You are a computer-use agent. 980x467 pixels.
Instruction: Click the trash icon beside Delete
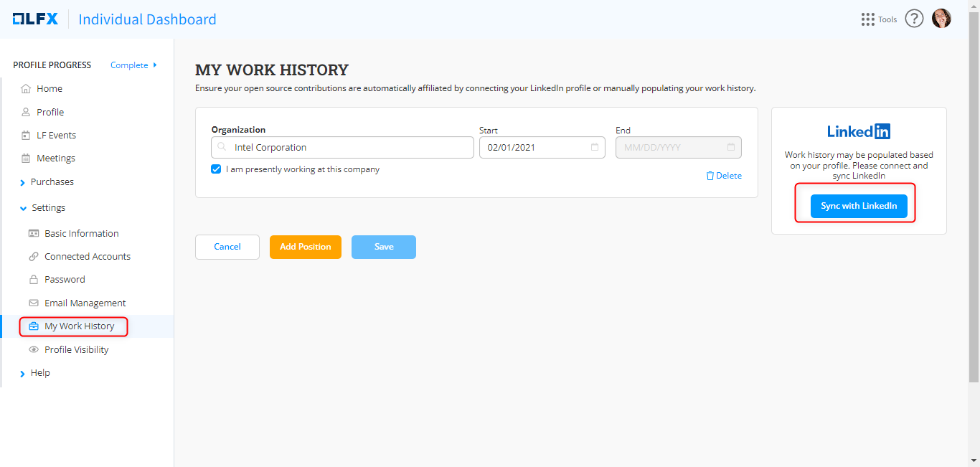click(710, 176)
